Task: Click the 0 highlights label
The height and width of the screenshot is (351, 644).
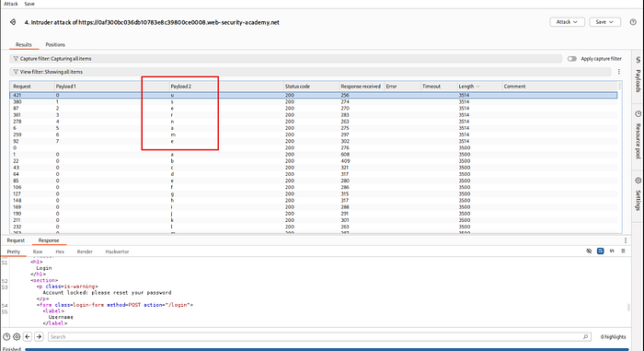Action: tap(613, 336)
